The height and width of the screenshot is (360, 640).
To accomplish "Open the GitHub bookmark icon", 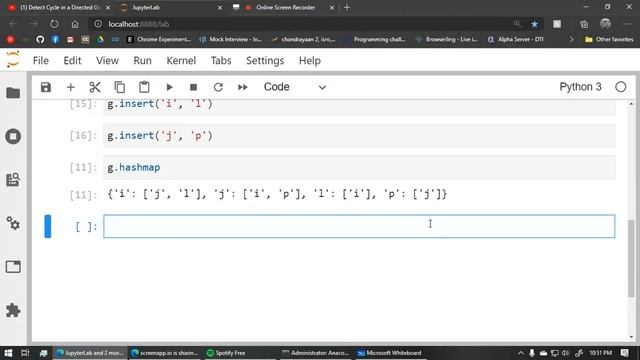I will pos(40,39).
